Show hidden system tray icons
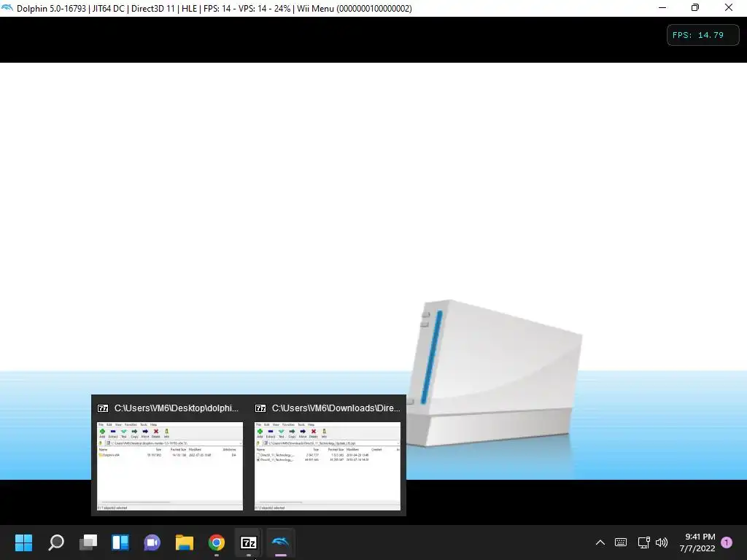 coord(600,542)
